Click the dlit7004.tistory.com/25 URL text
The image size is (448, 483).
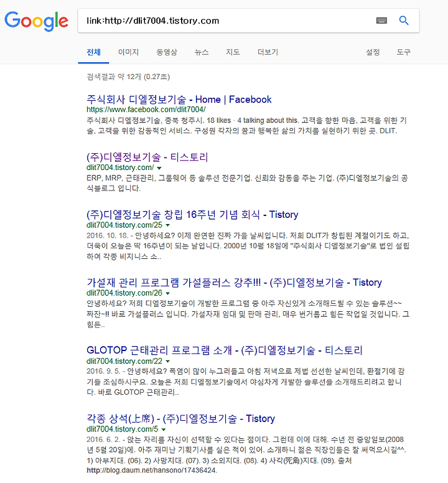(124, 225)
